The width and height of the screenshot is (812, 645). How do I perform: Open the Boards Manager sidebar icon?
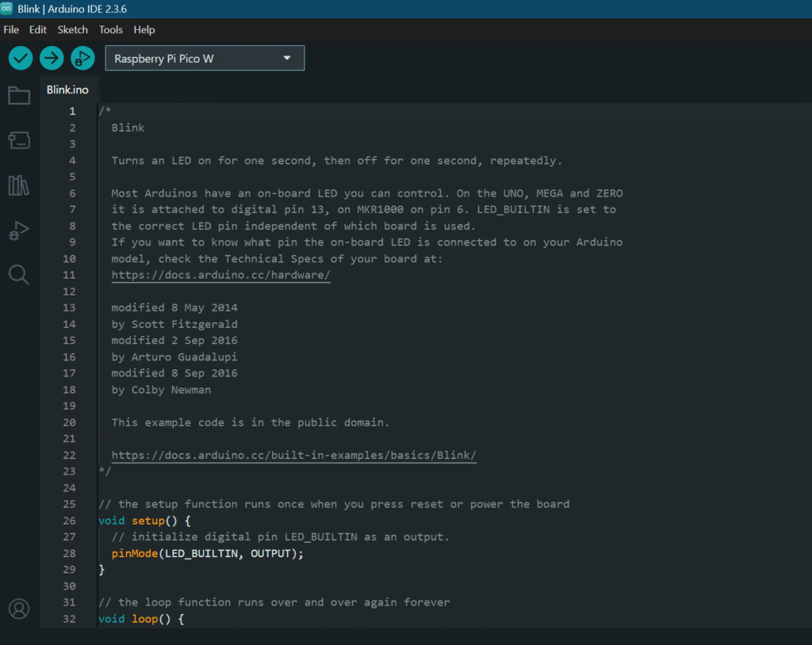coord(19,140)
